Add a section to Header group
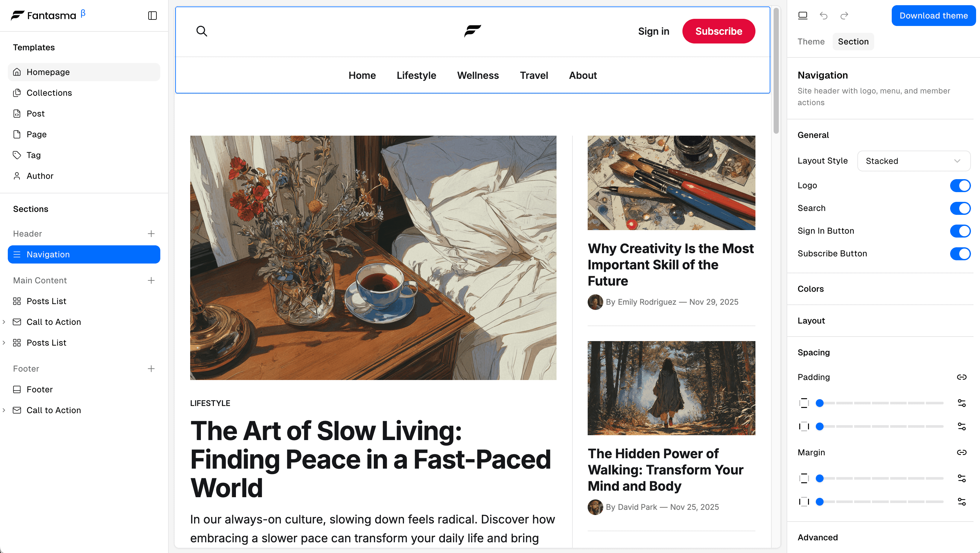This screenshot has width=980, height=553. click(151, 234)
